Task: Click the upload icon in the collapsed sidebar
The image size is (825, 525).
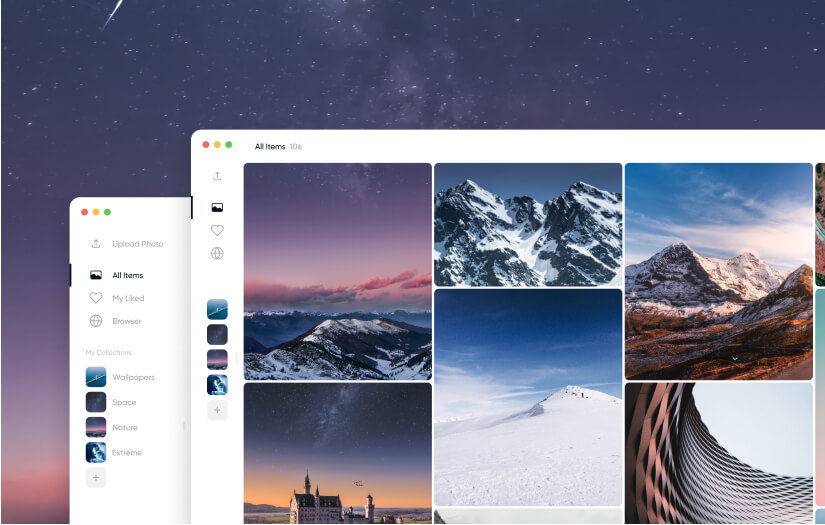Action: tap(217, 176)
